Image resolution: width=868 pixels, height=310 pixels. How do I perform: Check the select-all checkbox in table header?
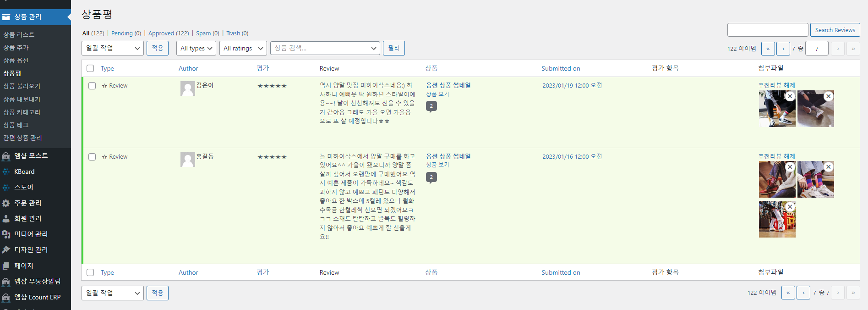click(x=90, y=68)
